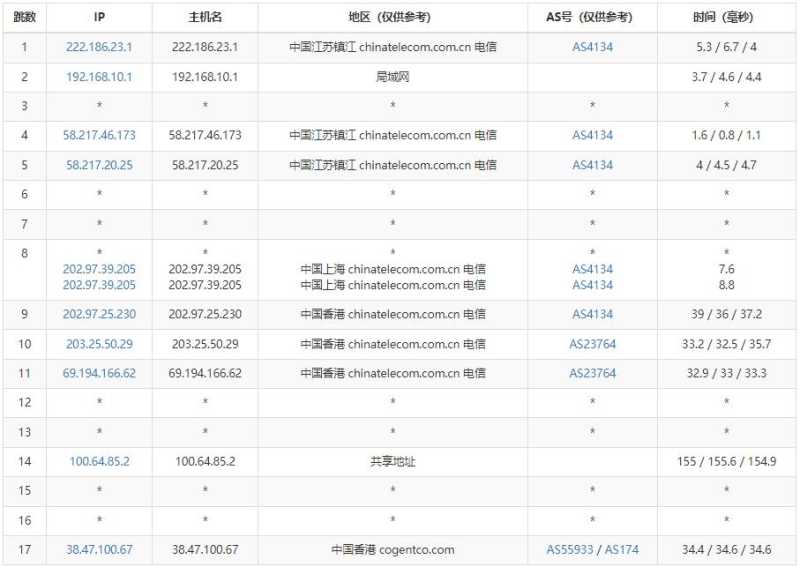
Task: Click time value 155 / 155.6 / 154.9
Action: (x=726, y=461)
